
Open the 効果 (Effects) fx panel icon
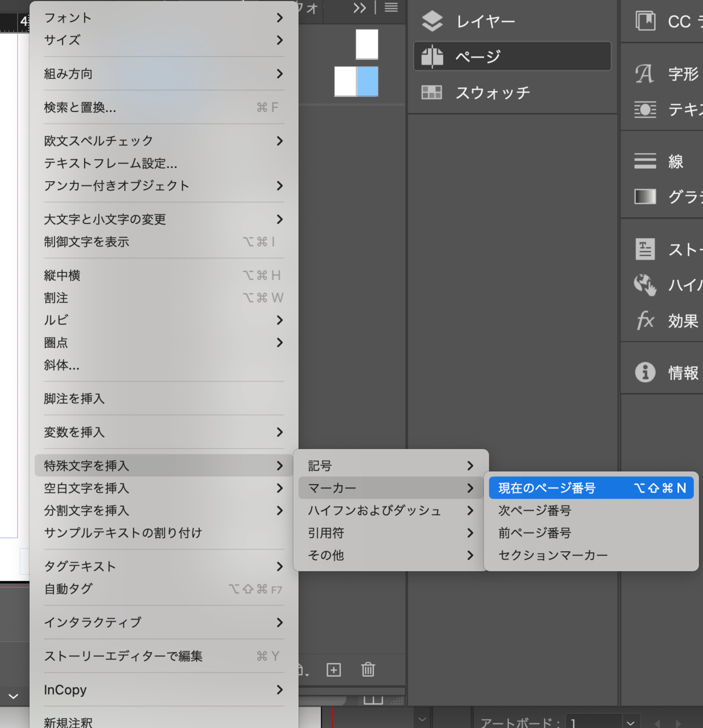coord(645,321)
